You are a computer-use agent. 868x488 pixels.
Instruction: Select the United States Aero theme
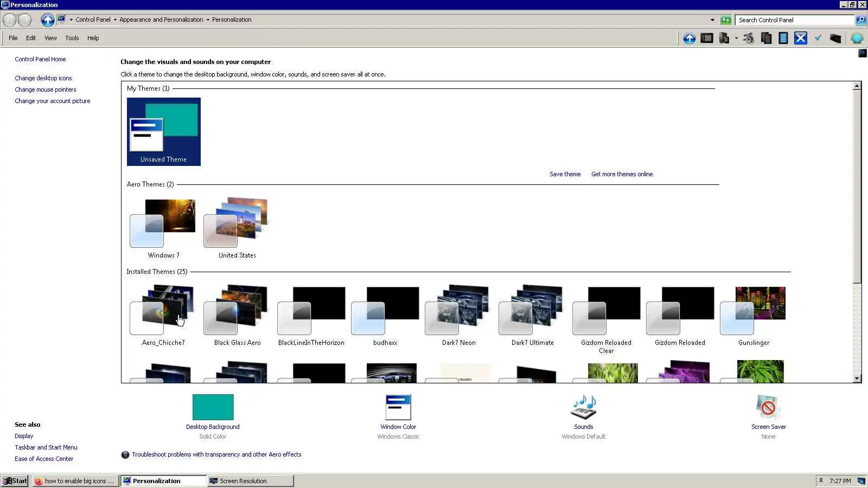[237, 228]
